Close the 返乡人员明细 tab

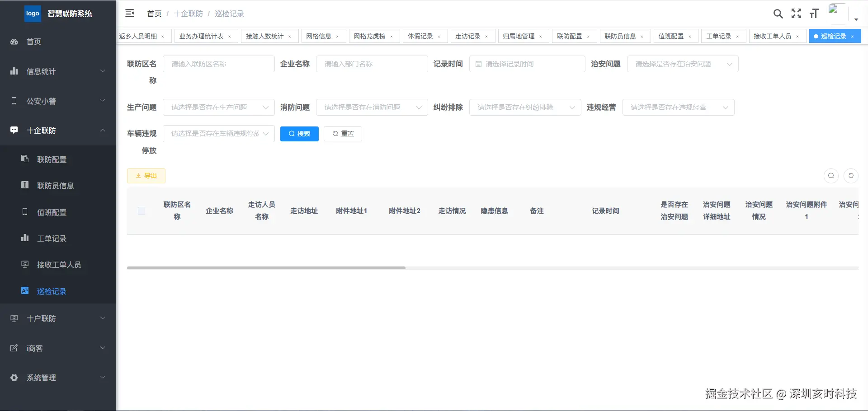coord(163,37)
